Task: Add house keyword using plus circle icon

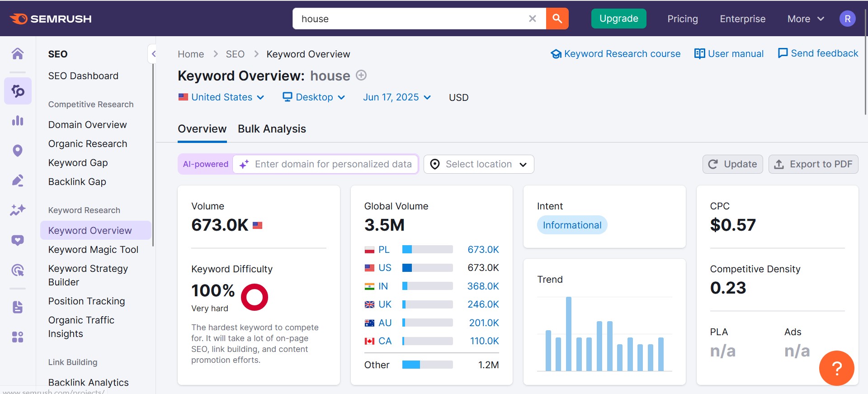Action: click(361, 76)
